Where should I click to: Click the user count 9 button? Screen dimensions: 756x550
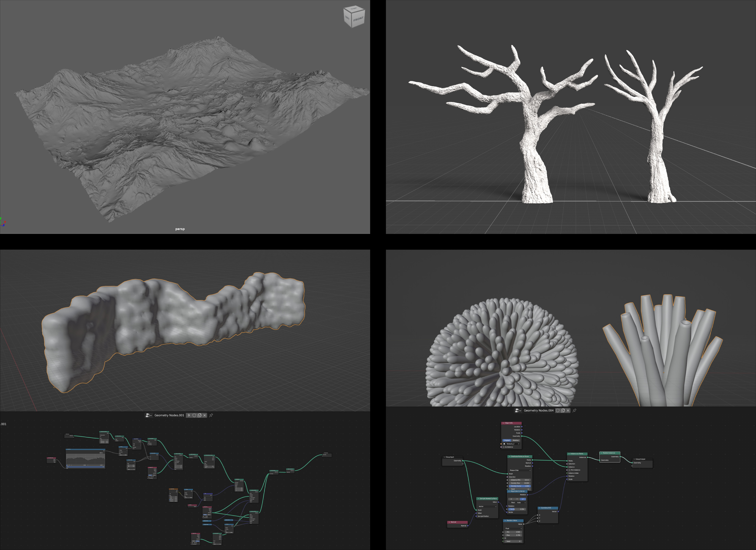[x=189, y=415]
